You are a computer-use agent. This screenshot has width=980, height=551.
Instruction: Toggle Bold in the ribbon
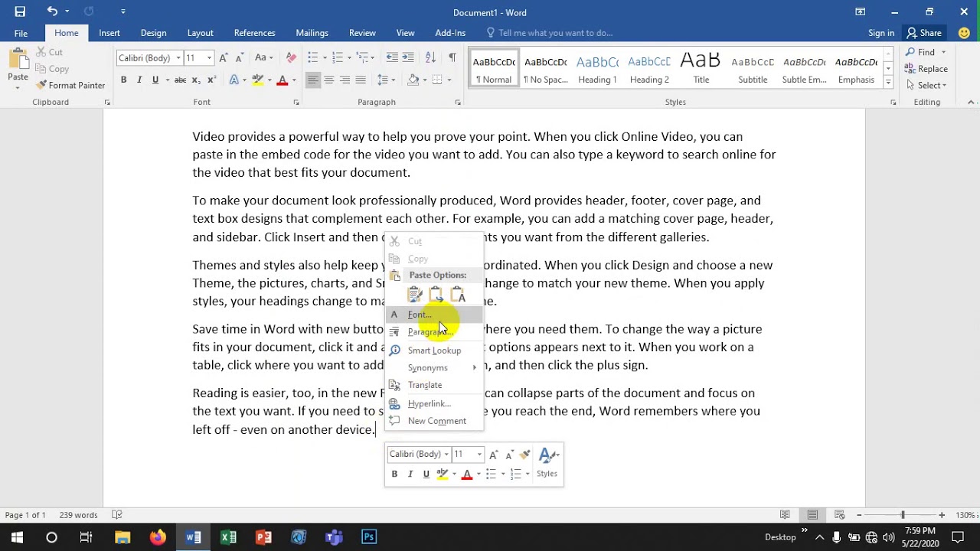pyautogui.click(x=123, y=80)
